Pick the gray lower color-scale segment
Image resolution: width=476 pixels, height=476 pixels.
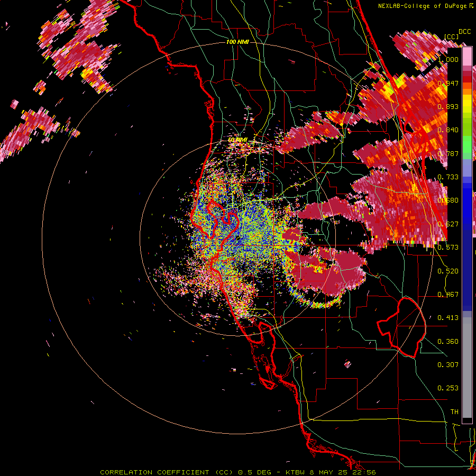point(467,368)
